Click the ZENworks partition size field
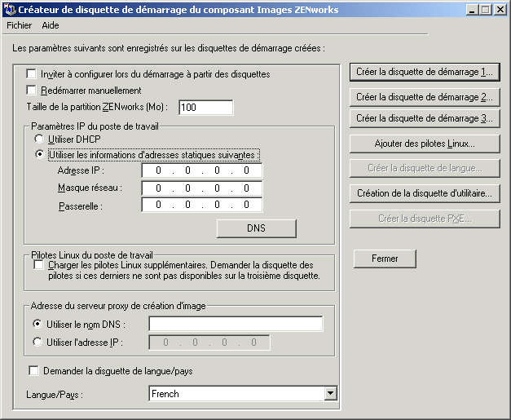511x420 pixels. pyautogui.click(x=206, y=108)
